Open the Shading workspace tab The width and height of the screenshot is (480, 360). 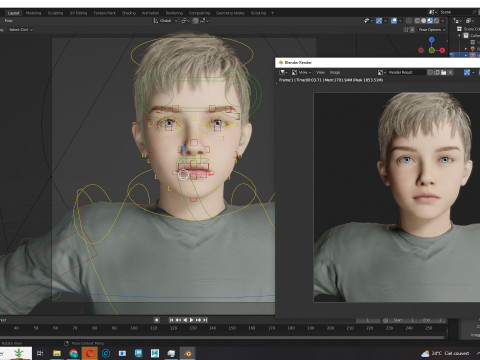coord(129,13)
